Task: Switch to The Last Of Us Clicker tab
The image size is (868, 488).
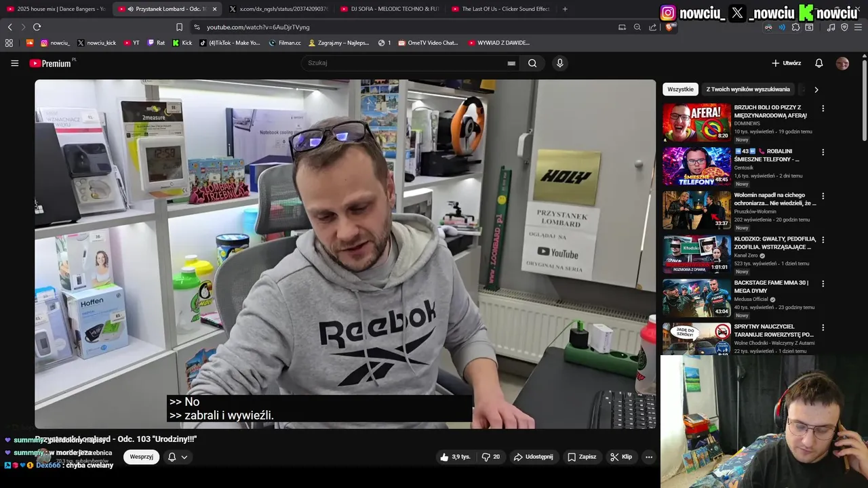Action: [500, 9]
